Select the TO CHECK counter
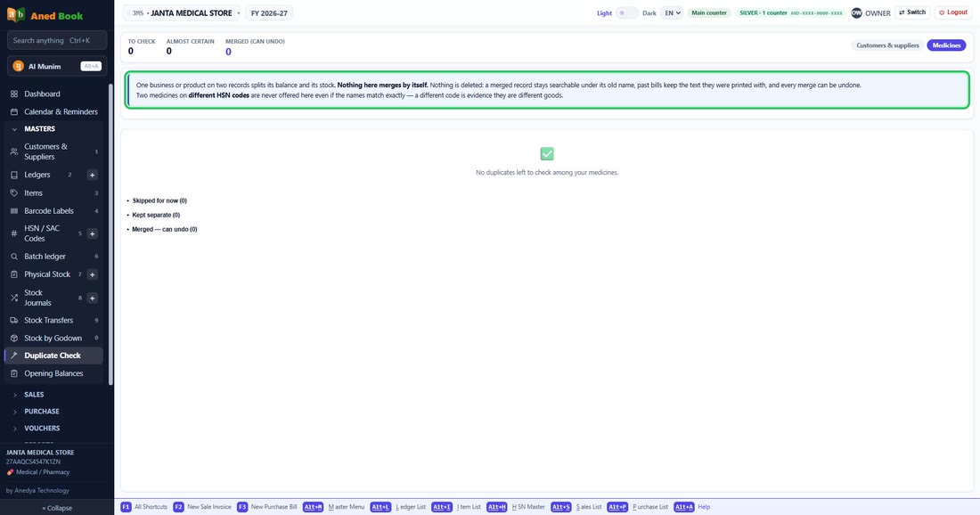The height and width of the screenshot is (515, 980). click(142, 46)
